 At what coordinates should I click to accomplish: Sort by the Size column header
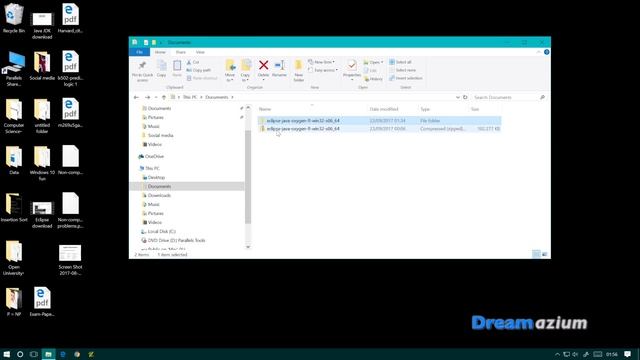click(475, 109)
